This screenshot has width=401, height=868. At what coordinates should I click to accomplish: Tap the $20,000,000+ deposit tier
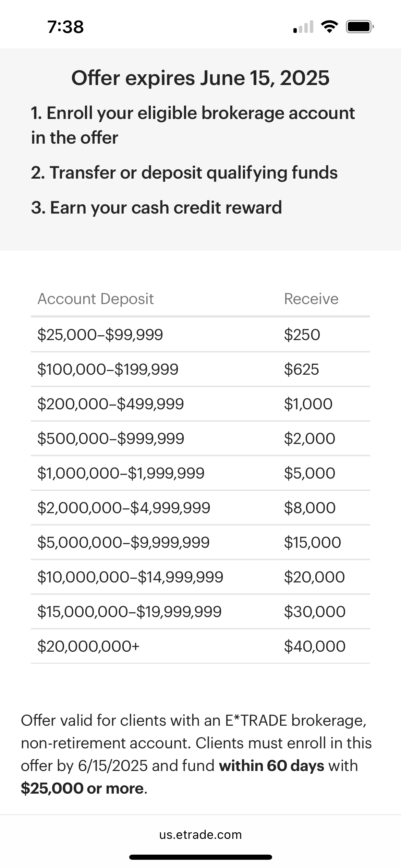[88, 647]
